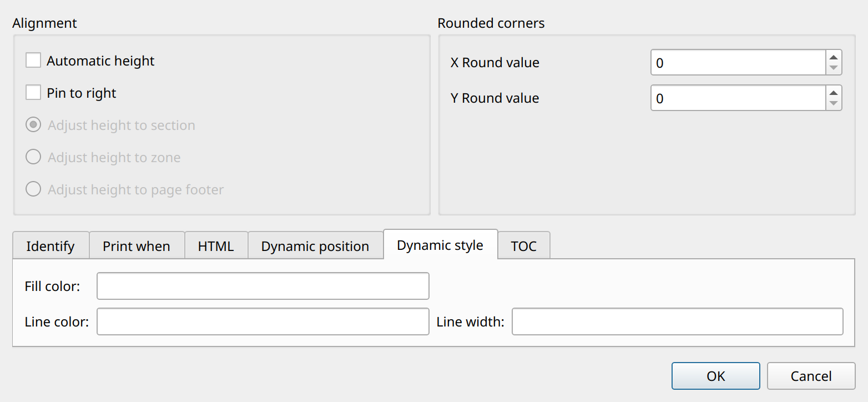
Task: Increase X Round value with up arrow
Action: tap(833, 57)
